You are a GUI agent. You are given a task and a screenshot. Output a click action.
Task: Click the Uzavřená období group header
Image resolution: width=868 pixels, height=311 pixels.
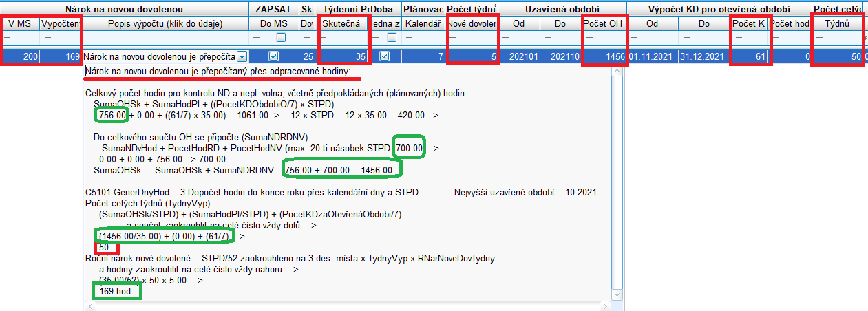pos(562,9)
